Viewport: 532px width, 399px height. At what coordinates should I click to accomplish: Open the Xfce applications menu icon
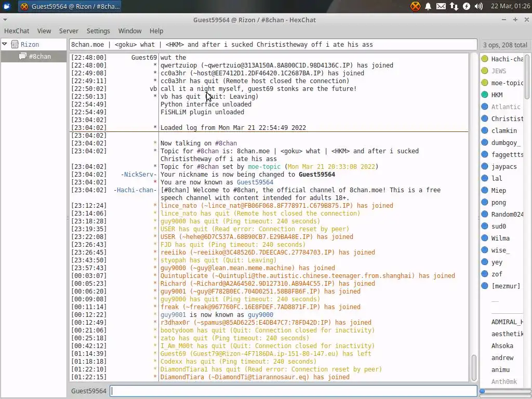[x=6, y=6]
